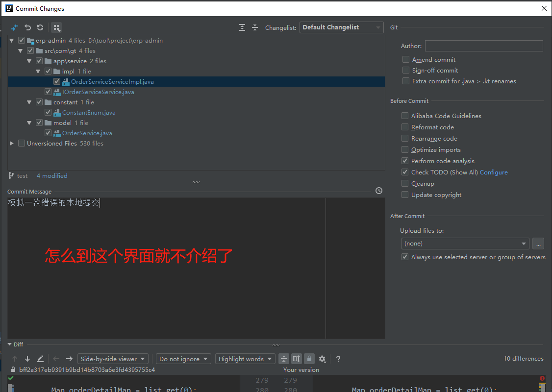Enable Sign-off commit
This screenshot has width=552, height=392.
(x=406, y=70)
